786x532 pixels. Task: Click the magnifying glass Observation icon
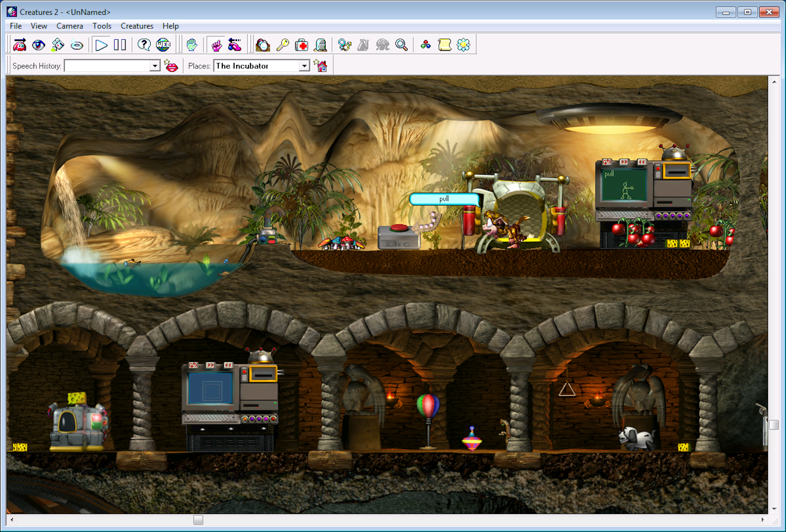401,45
